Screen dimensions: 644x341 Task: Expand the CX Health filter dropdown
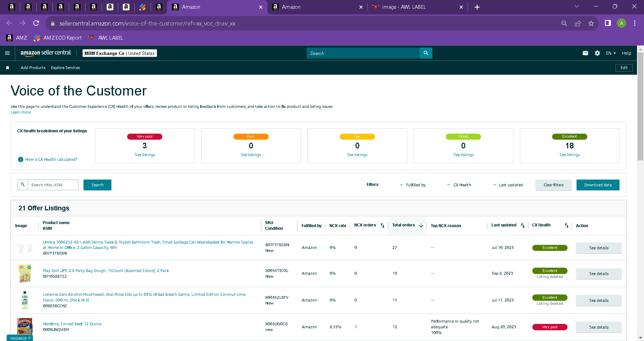point(459,185)
